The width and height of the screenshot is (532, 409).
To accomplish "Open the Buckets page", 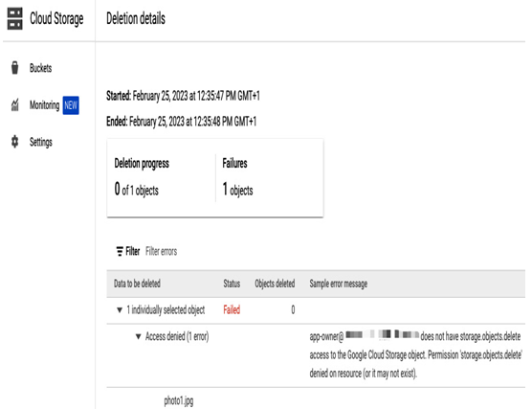I will 40,68.
